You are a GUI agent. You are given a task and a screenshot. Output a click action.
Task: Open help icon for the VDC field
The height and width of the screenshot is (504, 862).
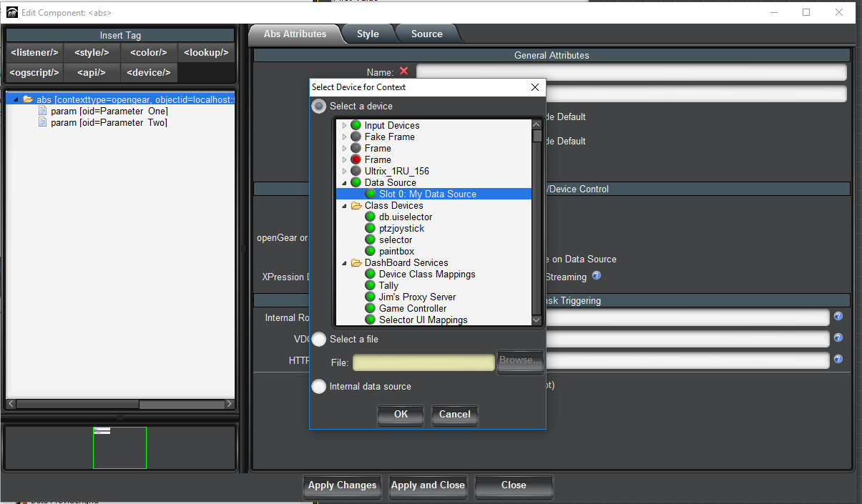tap(838, 337)
